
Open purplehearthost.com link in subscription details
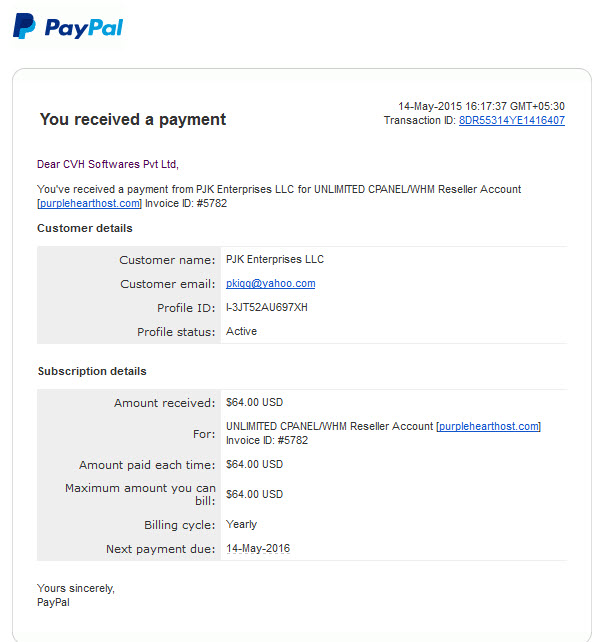(489, 426)
